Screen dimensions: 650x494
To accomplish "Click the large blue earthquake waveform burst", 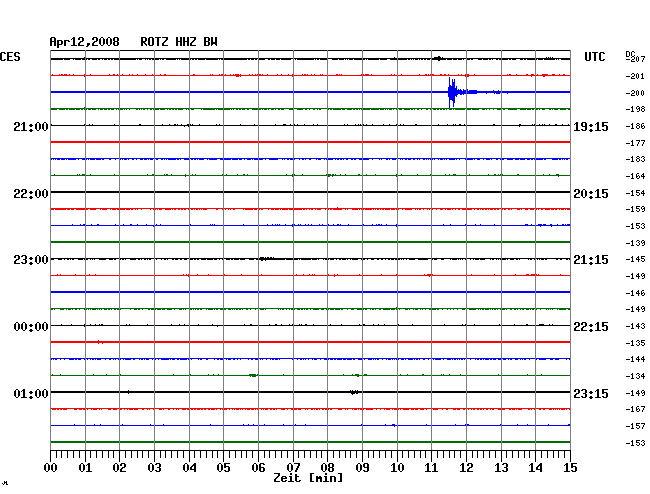I will click(x=453, y=92).
